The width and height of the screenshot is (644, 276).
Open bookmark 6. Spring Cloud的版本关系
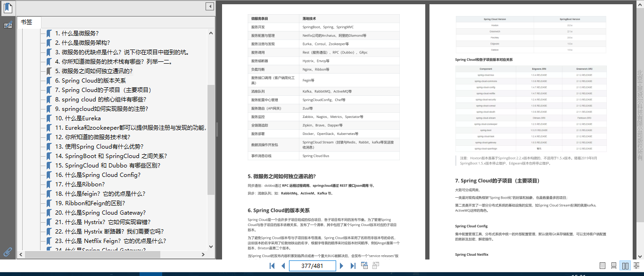click(91, 81)
